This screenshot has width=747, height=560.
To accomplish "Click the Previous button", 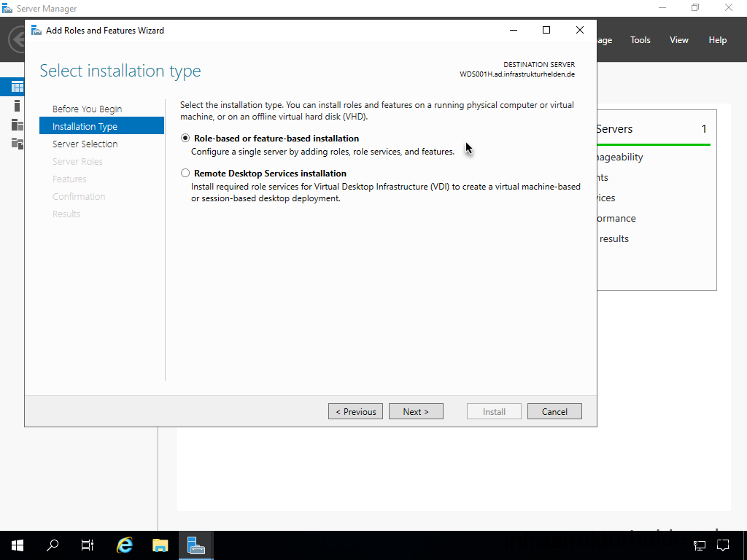I will 355,411.
